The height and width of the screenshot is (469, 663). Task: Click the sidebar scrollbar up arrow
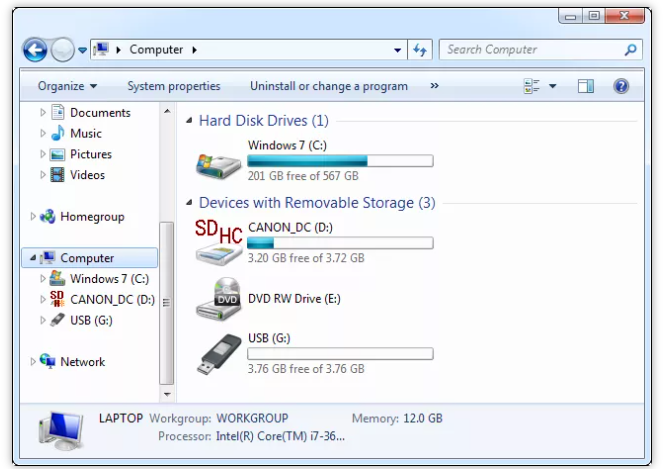167,111
